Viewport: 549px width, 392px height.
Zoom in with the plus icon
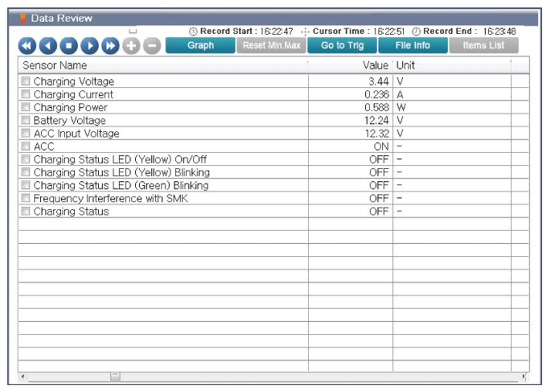pos(131,46)
